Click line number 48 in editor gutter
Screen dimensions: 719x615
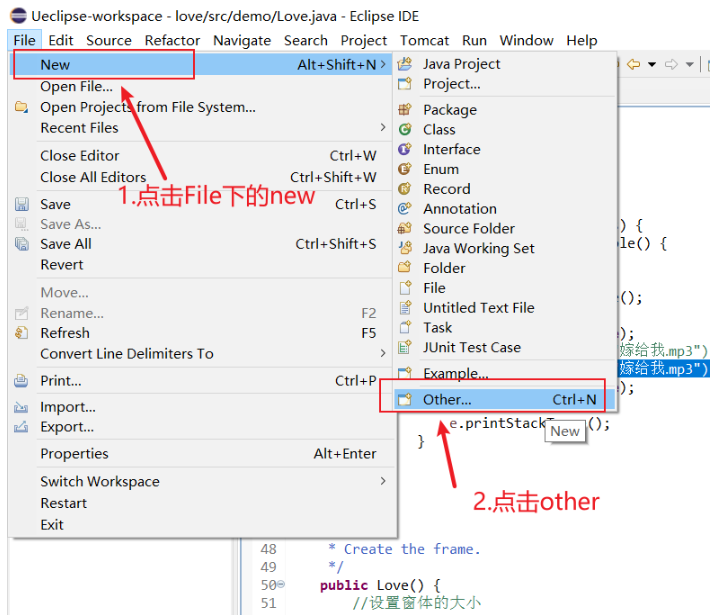[x=269, y=549]
